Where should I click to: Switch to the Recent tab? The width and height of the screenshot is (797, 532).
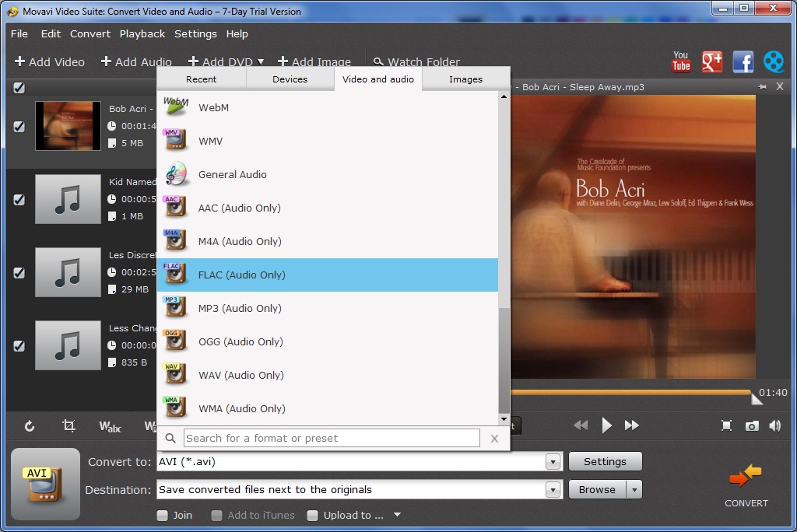[x=202, y=79]
